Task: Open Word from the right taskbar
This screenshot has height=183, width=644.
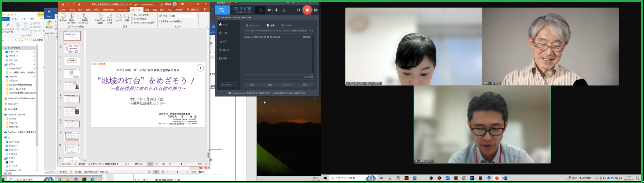Action: click(505, 178)
